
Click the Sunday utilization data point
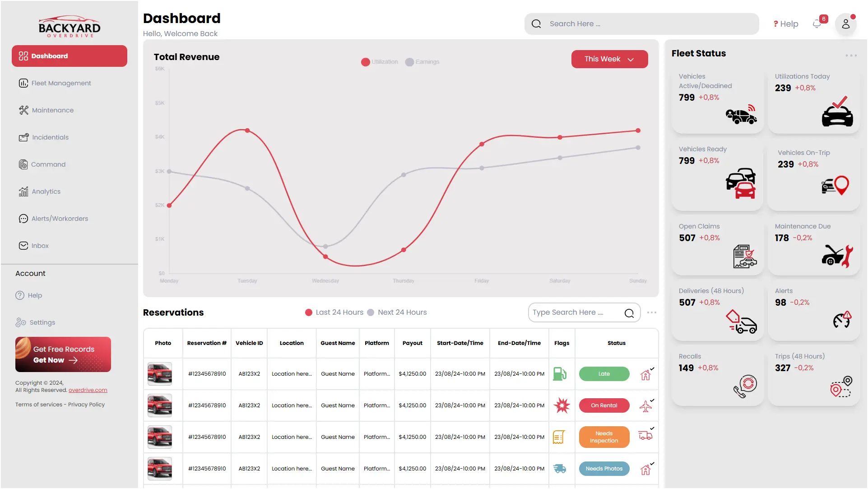(x=638, y=130)
